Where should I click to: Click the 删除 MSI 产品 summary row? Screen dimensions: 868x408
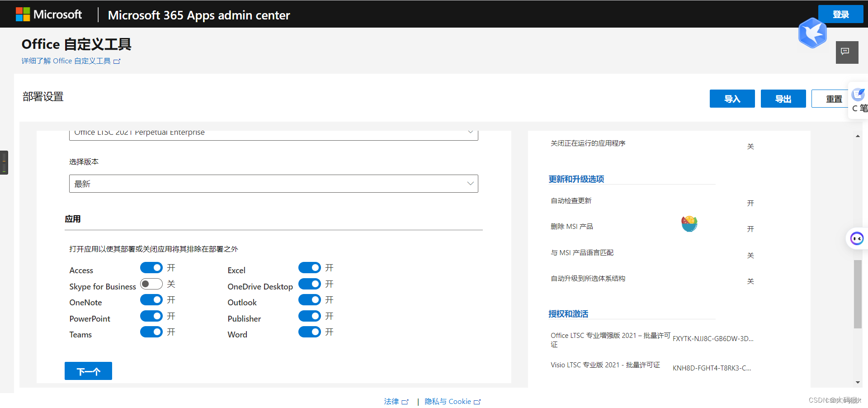(x=652, y=228)
